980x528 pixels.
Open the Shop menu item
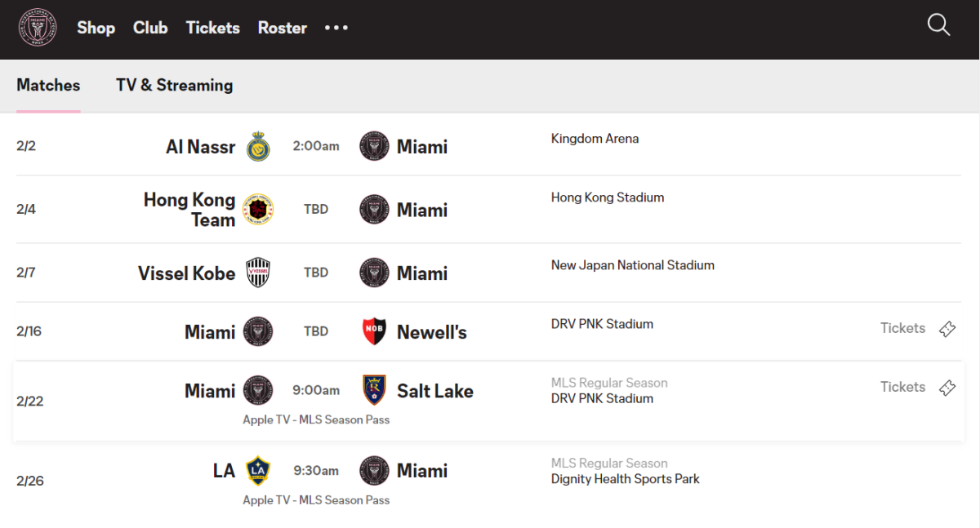coord(96,28)
